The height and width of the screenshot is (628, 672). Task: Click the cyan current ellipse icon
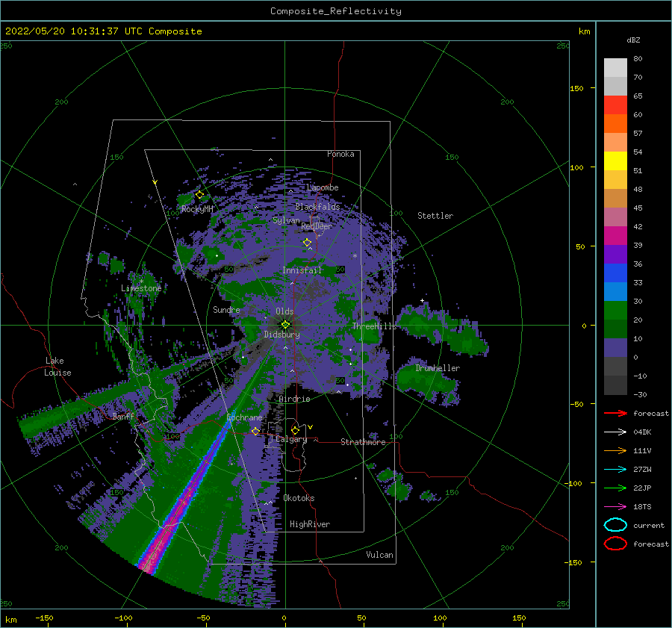coord(615,525)
